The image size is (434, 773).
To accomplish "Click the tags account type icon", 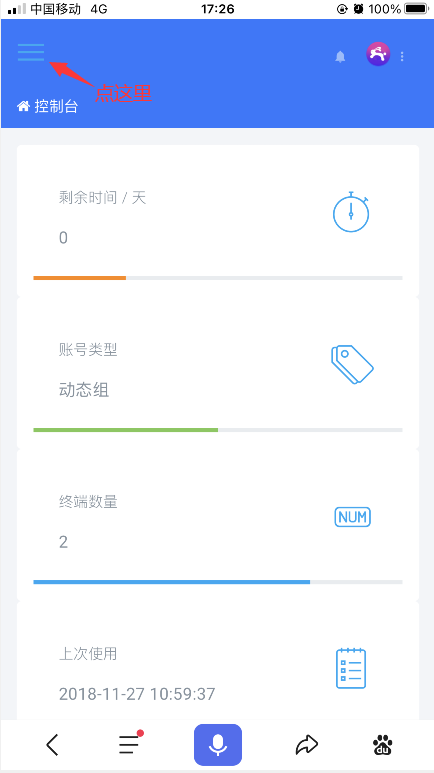I will 352,364.
